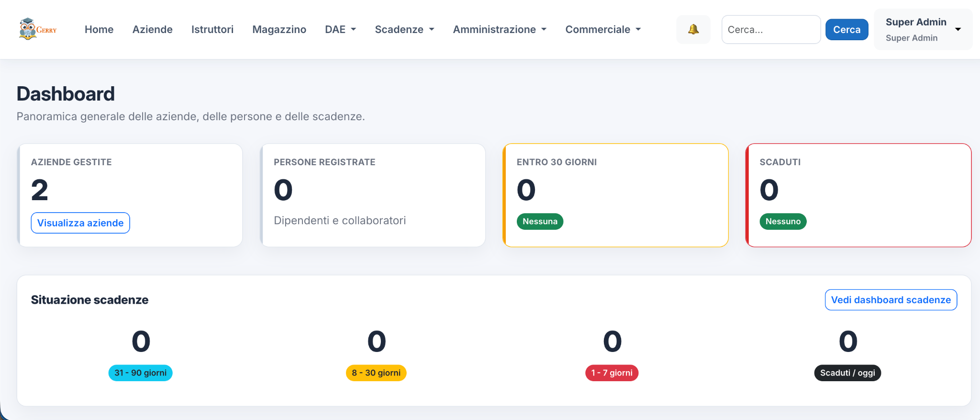Select the Scaduti / oggi badge
The width and height of the screenshot is (980, 420).
[x=847, y=373]
